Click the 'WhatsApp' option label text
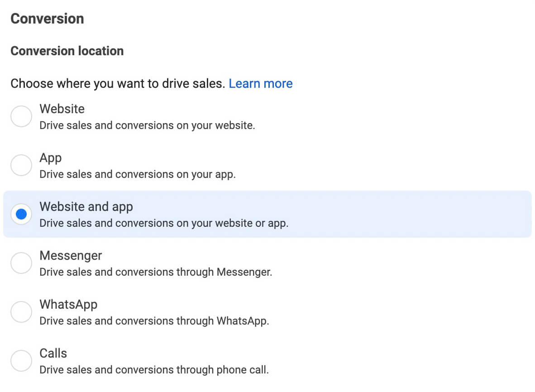This screenshot has height=392, width=535. (x=68, y=305)
